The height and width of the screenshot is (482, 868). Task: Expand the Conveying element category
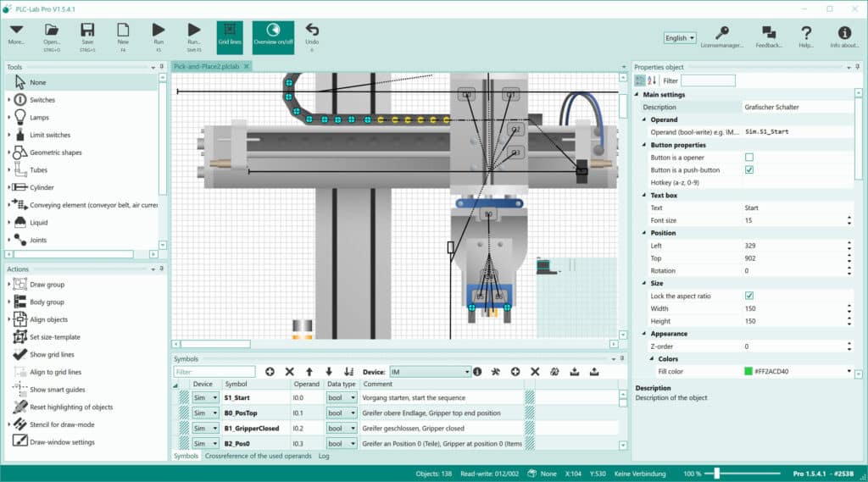8,205
